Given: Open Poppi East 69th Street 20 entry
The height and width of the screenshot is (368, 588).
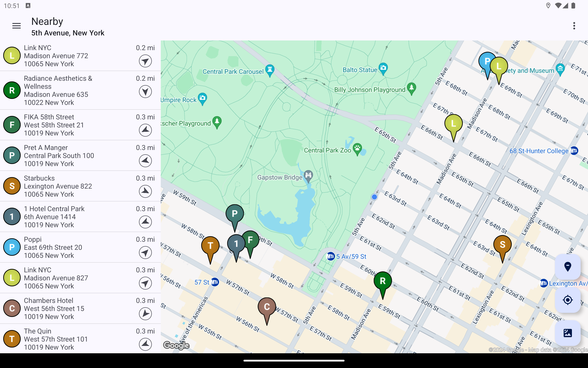Looking at the screenshot, I should [80, 247].
